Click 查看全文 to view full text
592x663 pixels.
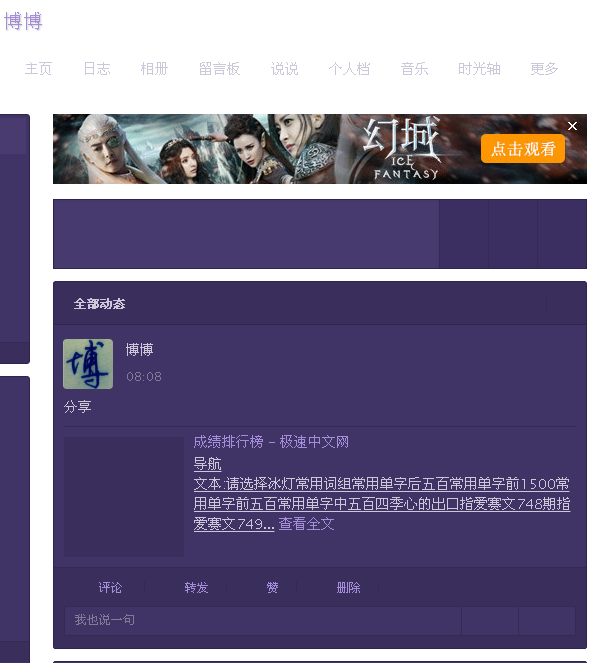pos(307,524)
